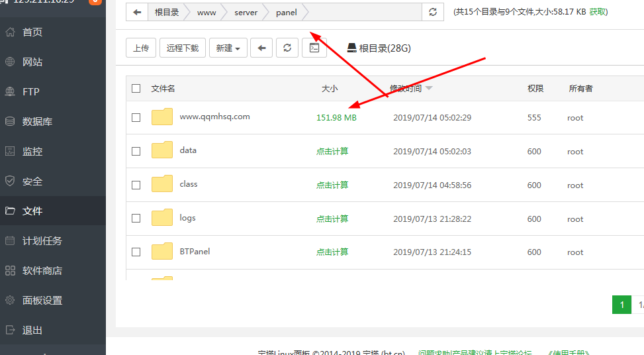Open the data folder name
Image resolution: width=644 pixels, height=355 pixels.
[188, 150]
